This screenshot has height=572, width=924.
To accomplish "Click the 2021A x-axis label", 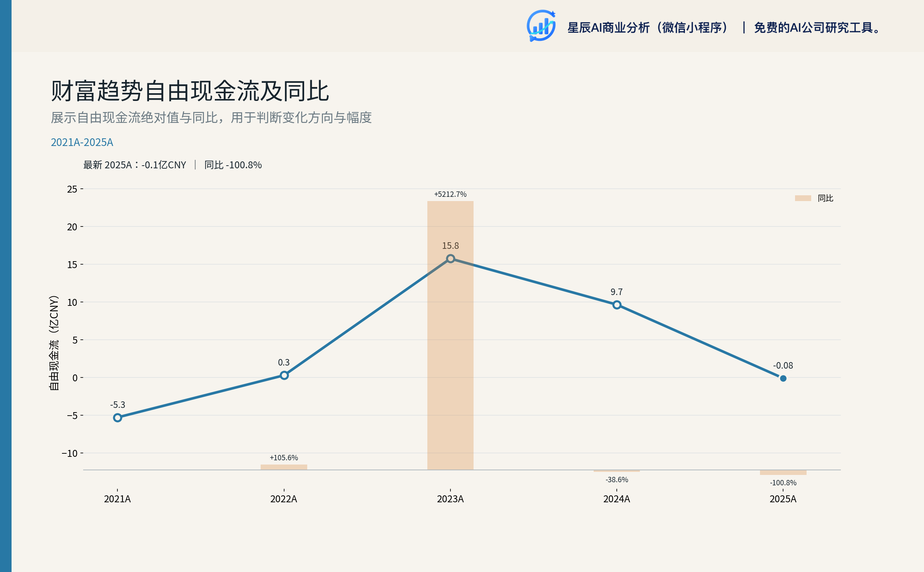I will (117, 499).
